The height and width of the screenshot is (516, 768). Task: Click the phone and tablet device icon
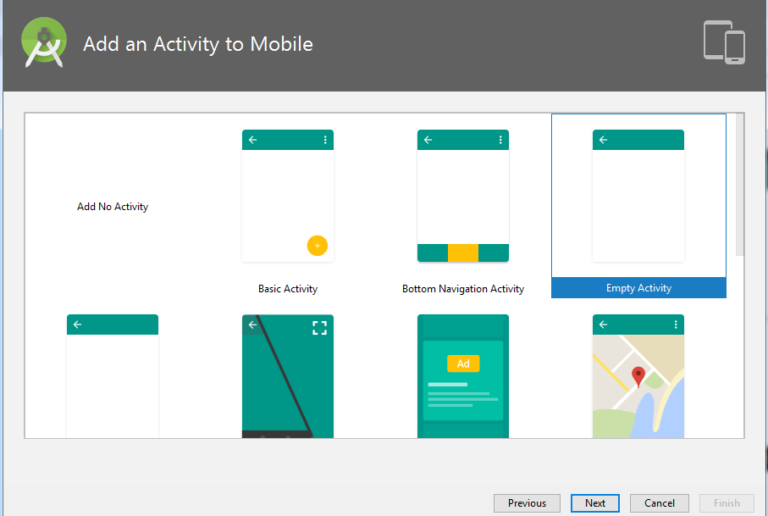tap(724, 42)
